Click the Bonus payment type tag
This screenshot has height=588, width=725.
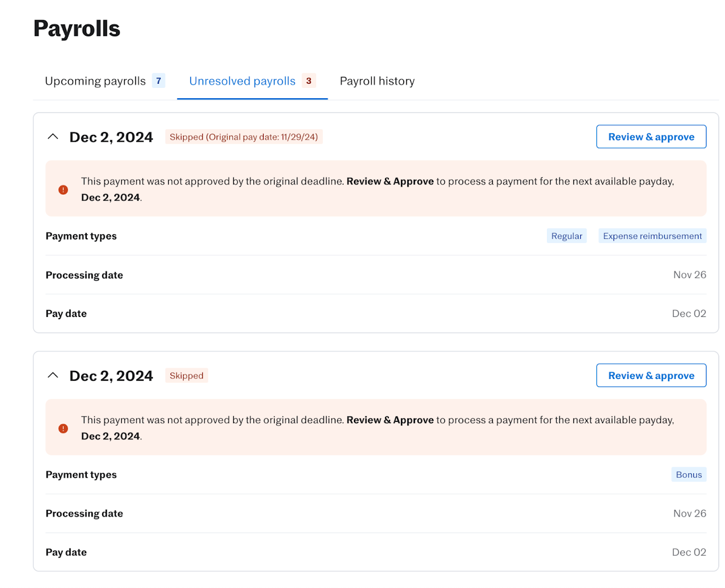[688, 475]
